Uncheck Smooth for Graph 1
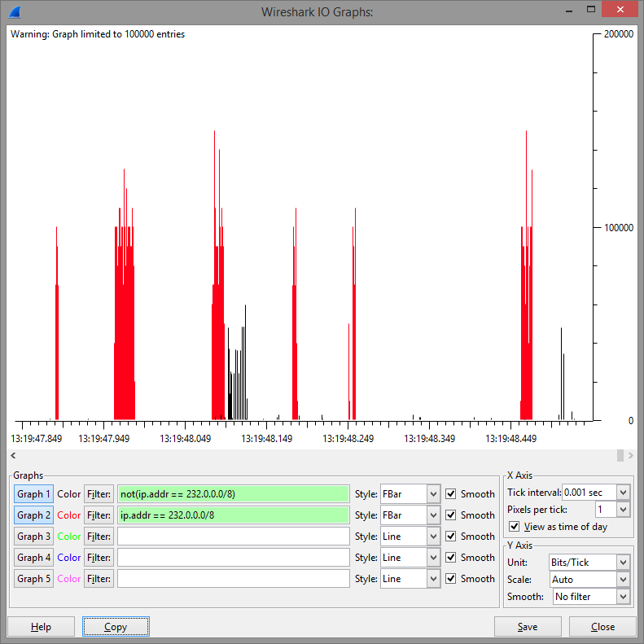This screenshot has width=644, height=644. point(451,494)
